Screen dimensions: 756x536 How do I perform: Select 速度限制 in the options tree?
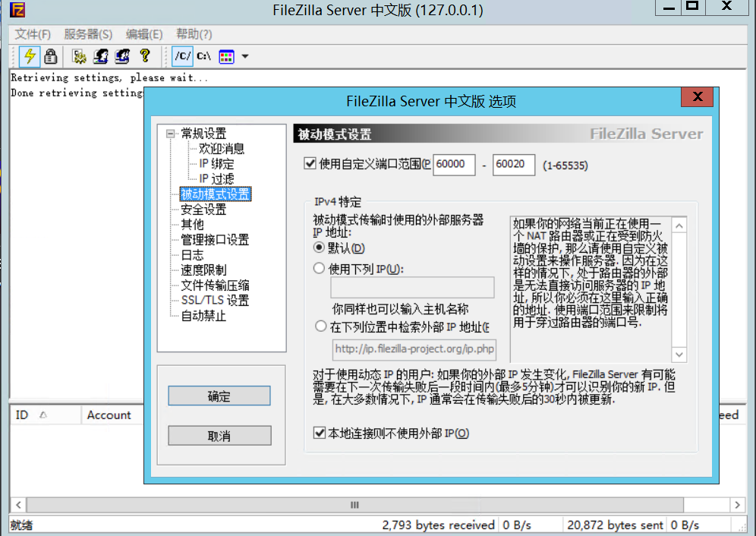[x=203, y=270]
